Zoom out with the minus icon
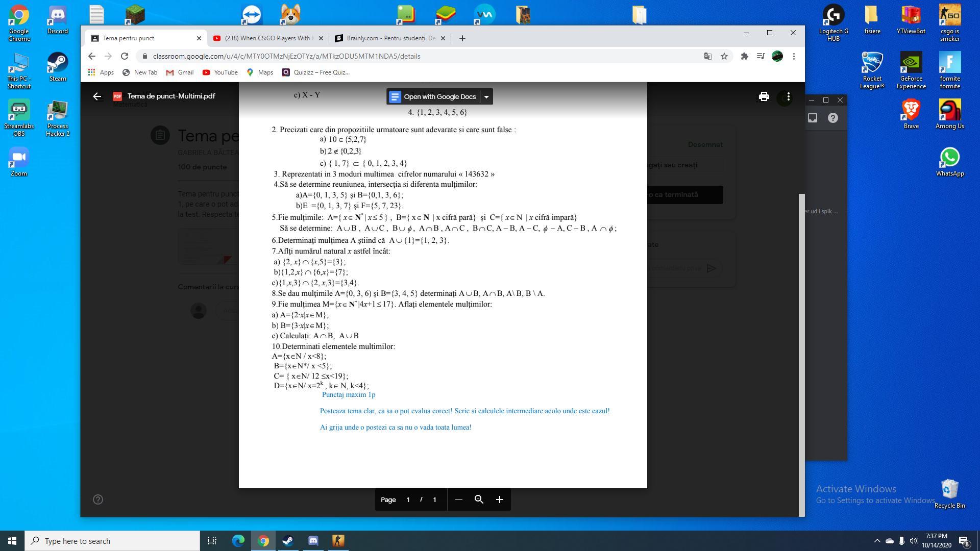 pyautogui.click(x=458, y=499)
